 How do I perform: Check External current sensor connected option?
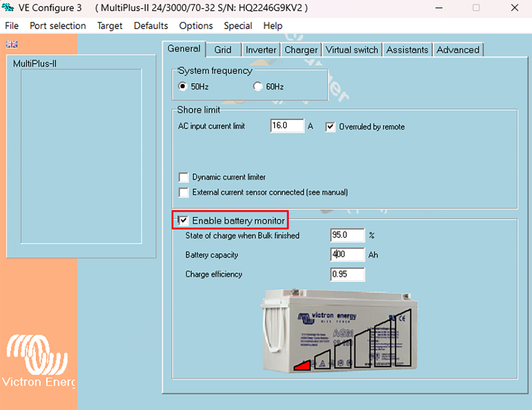184,192
